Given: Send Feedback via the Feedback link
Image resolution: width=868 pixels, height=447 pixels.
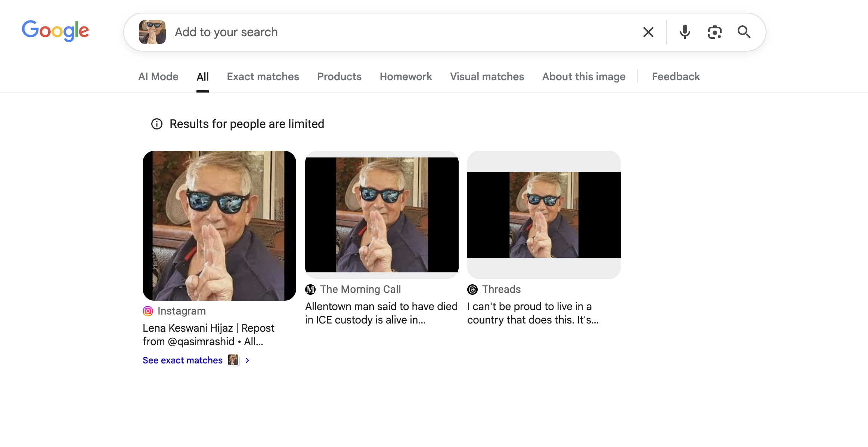Looking at the screenshot, I should click(676, 76).
